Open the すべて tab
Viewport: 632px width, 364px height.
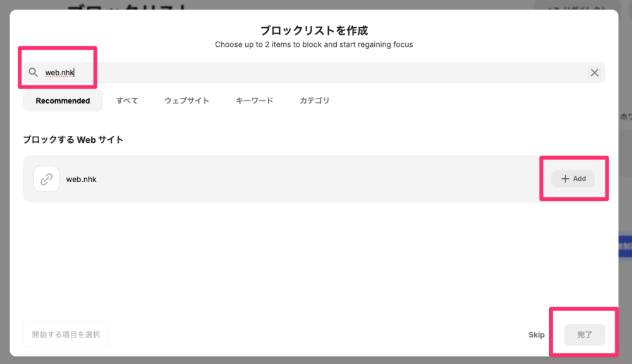127,100
